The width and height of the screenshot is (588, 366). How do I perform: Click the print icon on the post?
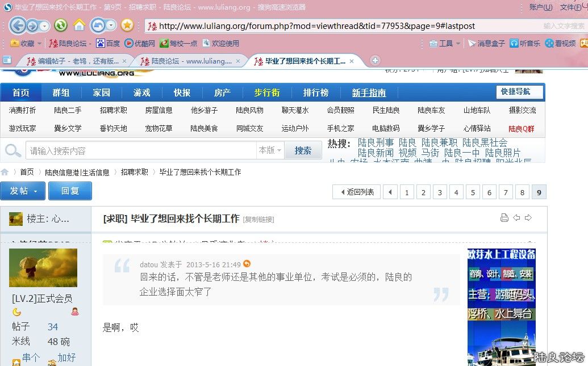(x=504, y=217)
